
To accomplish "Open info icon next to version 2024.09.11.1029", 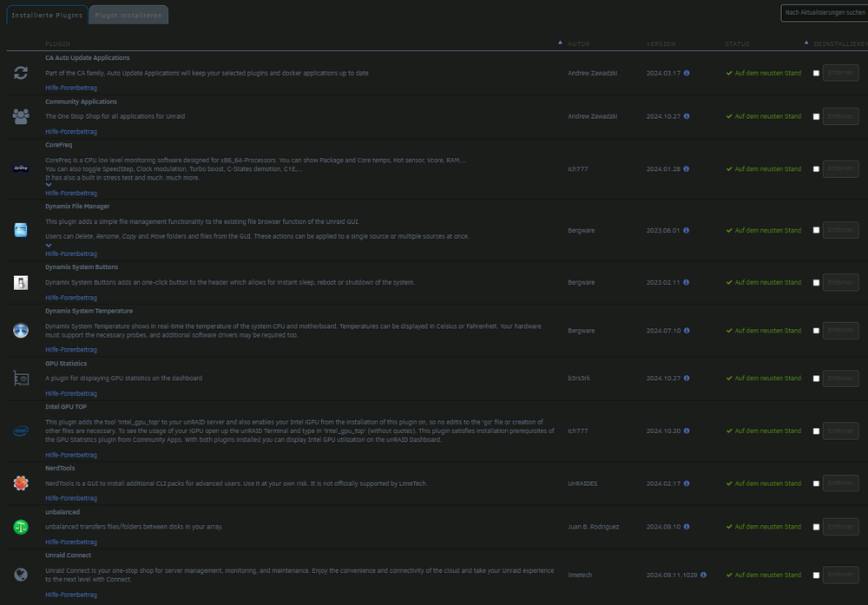I will coord(704,575).
